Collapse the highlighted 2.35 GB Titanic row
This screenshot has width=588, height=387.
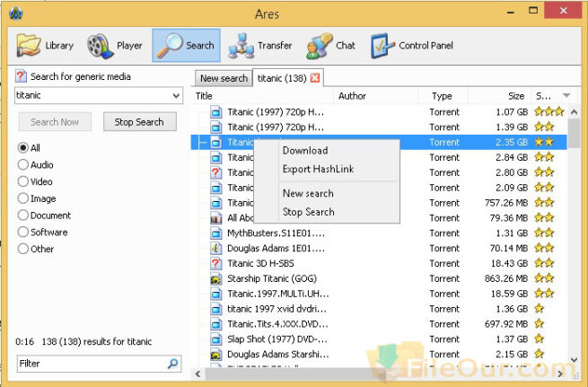(x=203, y=143)
